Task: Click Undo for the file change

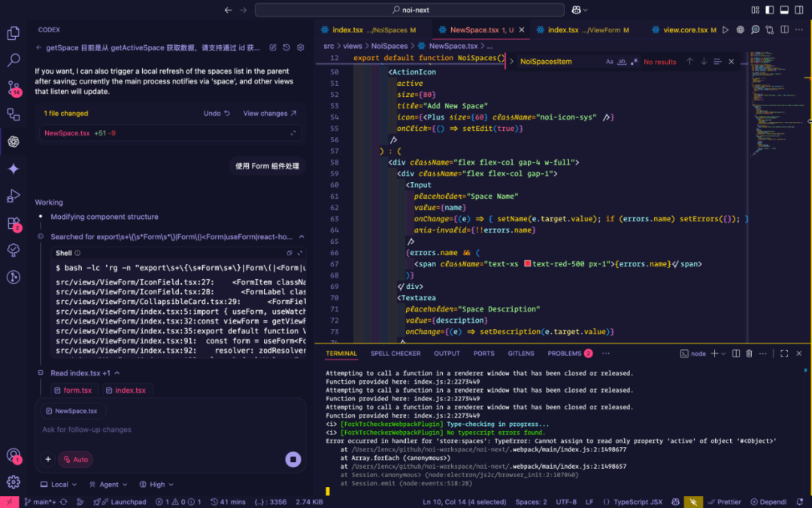Action: pos(217,114)
